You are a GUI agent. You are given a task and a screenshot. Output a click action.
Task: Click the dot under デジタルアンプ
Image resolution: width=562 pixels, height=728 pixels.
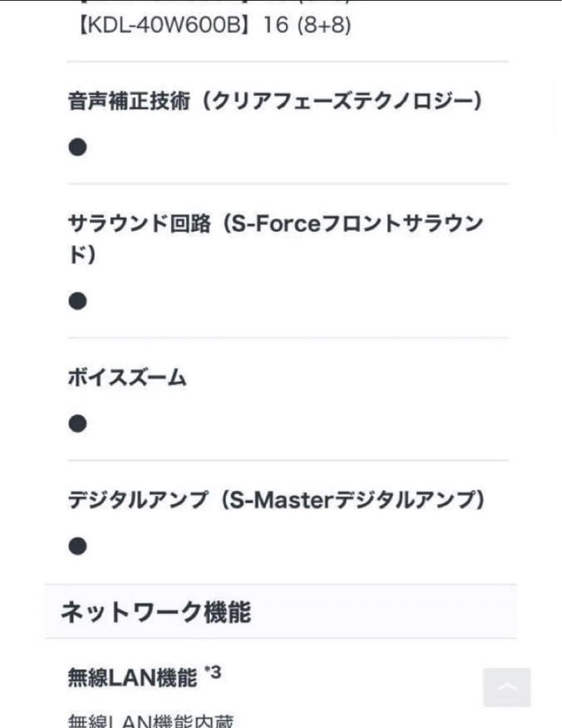(78, 546)
